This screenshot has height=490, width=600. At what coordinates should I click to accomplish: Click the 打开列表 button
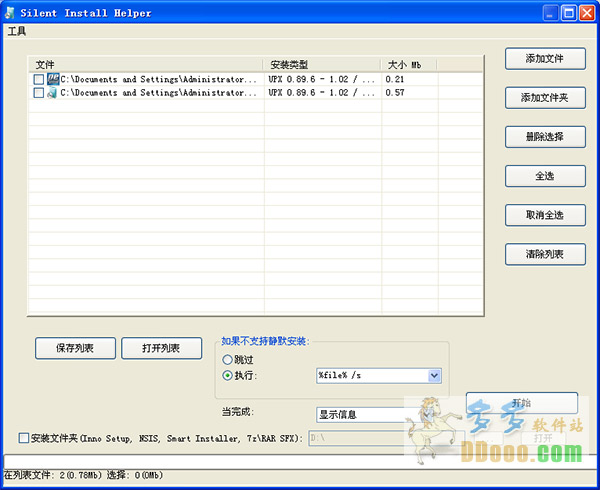(161, 348)
